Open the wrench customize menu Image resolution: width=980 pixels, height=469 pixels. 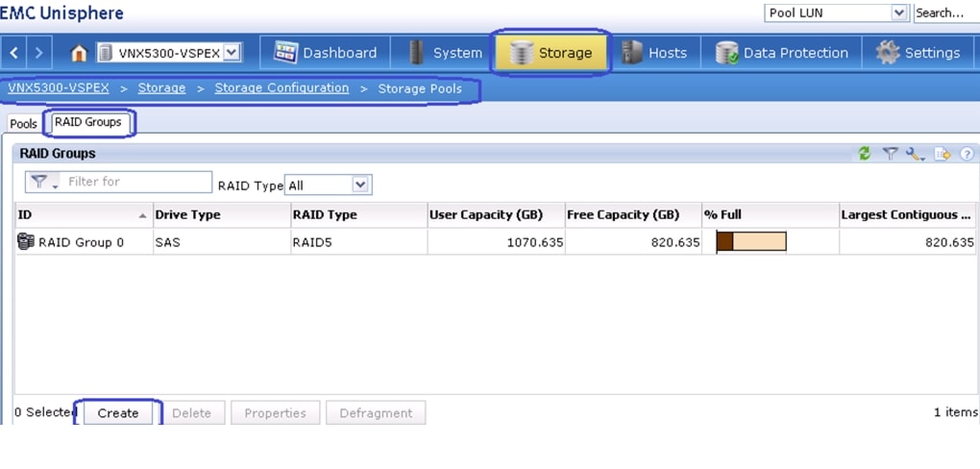pos(916,154)
